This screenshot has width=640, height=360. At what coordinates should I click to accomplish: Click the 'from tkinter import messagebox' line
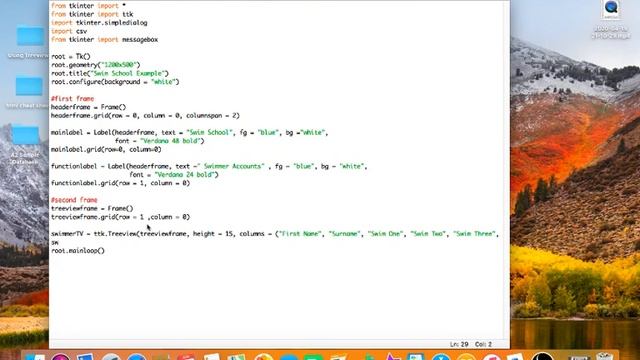104,40
